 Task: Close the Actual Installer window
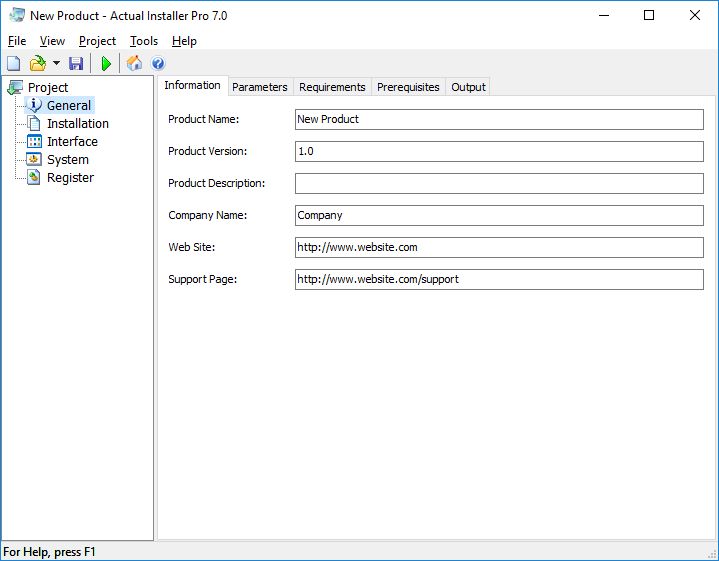point(695,15)
